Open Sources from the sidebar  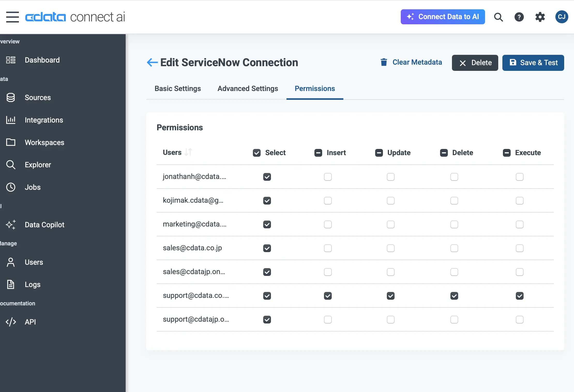37,97
